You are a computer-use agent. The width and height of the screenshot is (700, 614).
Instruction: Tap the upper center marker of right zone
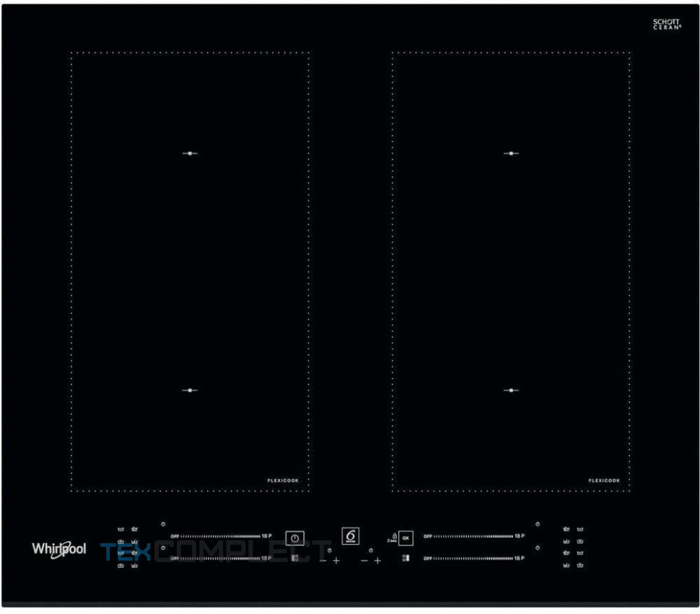[x=511, y=154]
